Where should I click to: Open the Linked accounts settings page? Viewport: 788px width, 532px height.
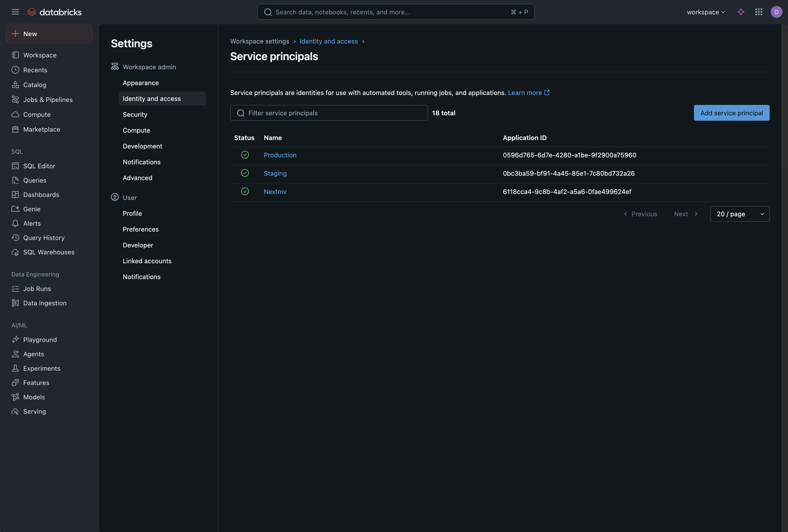tap(147, 261)
